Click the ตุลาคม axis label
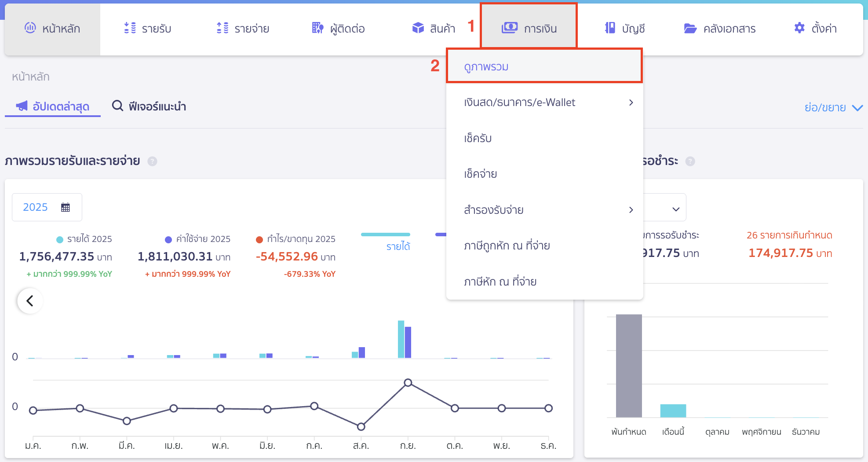The height and width of the screenshot is (462, 868). click(x=717, y=432)
